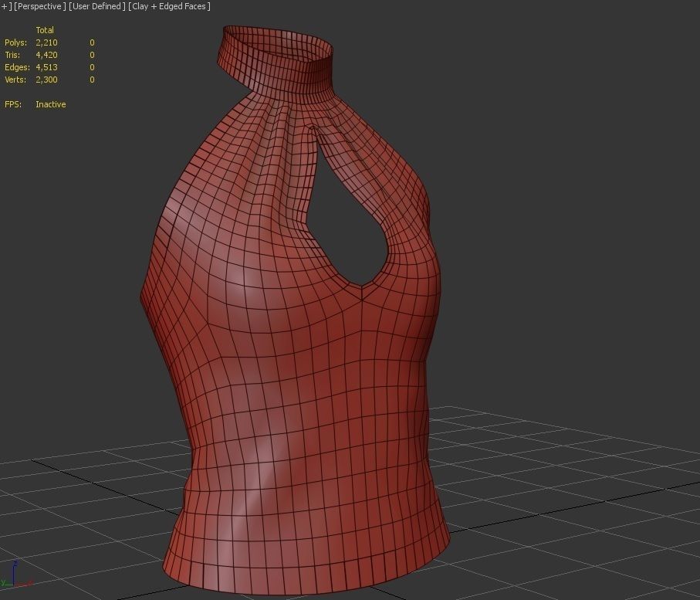Open the [Clay + Edged Faces] shading menu
700x600 pixels.
[x=169, y=7]
